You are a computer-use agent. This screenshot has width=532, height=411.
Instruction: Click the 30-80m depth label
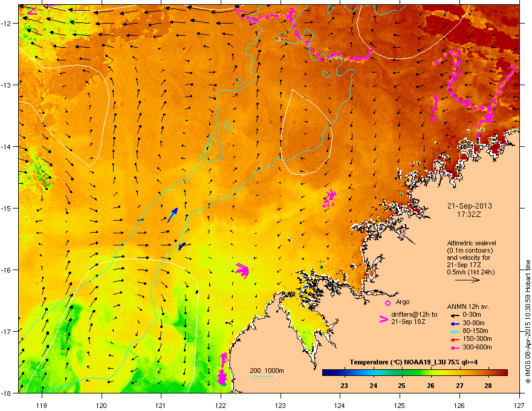(473, 323)
